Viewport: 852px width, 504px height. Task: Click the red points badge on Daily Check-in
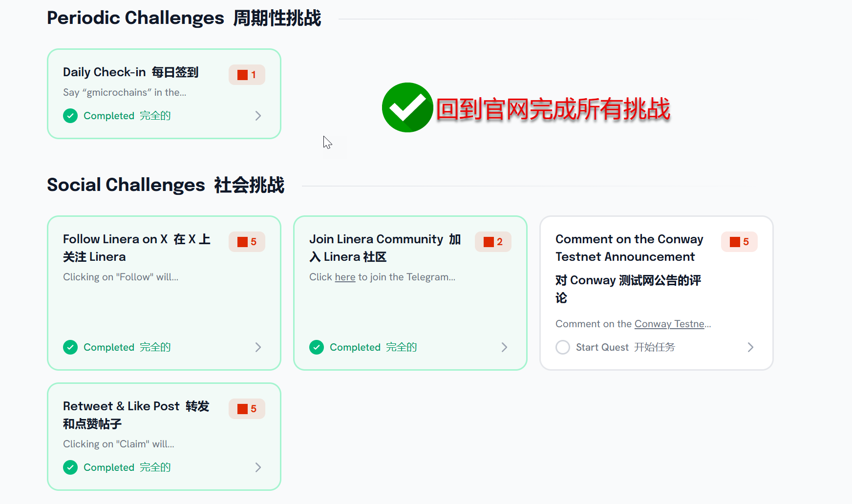(247, 75)
